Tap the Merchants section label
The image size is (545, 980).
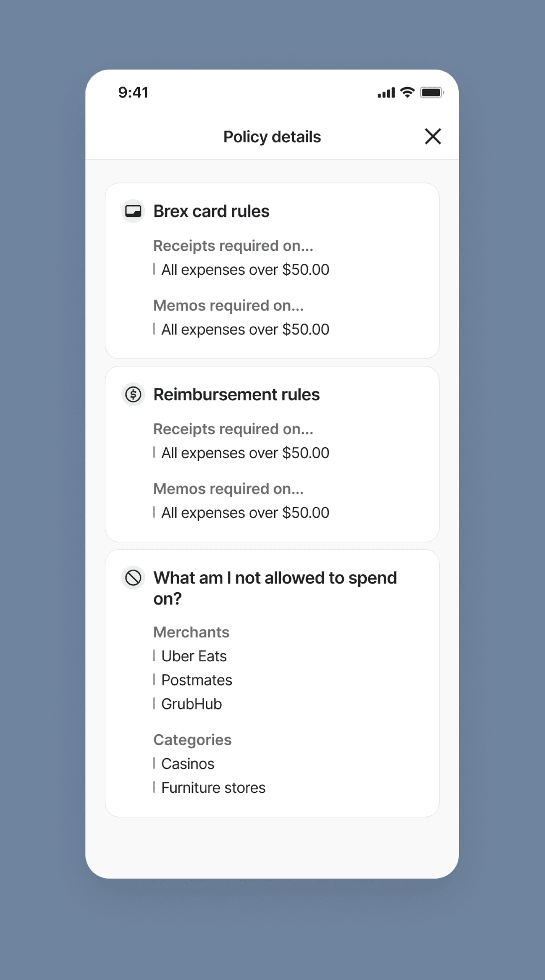pyautogui.click(x=191, y=632)
